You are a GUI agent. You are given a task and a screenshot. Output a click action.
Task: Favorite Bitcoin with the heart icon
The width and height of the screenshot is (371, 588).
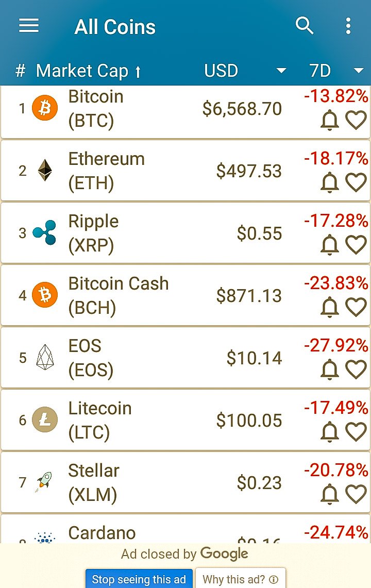356,121
